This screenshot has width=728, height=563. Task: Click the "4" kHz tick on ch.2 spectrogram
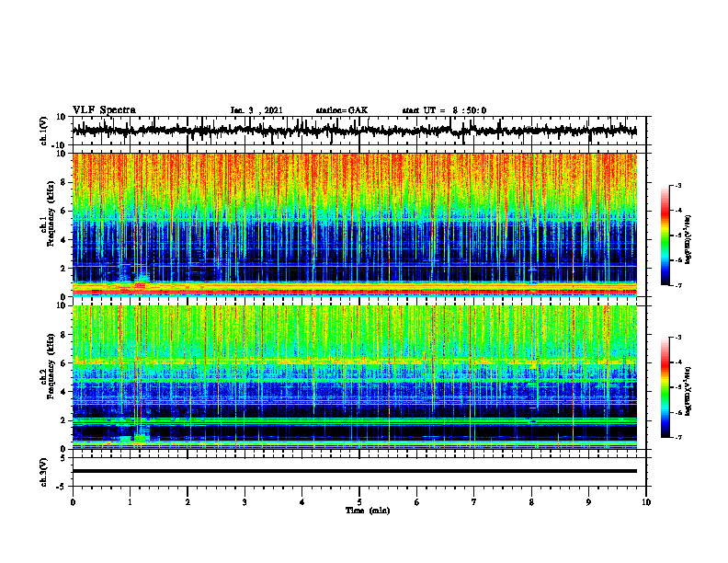tap(63, 392)
